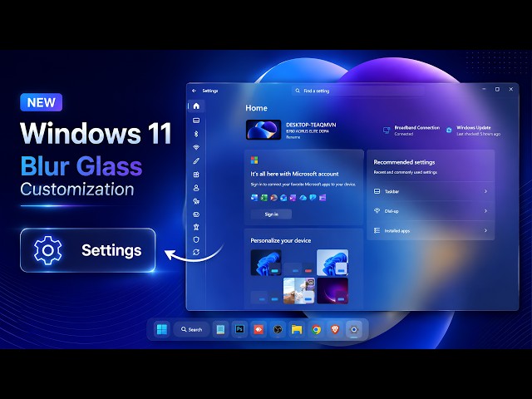Screen dimensions: 532x399
Task: Open Windows Update icon in the sidebar
Action: click(x=196, y=252)
